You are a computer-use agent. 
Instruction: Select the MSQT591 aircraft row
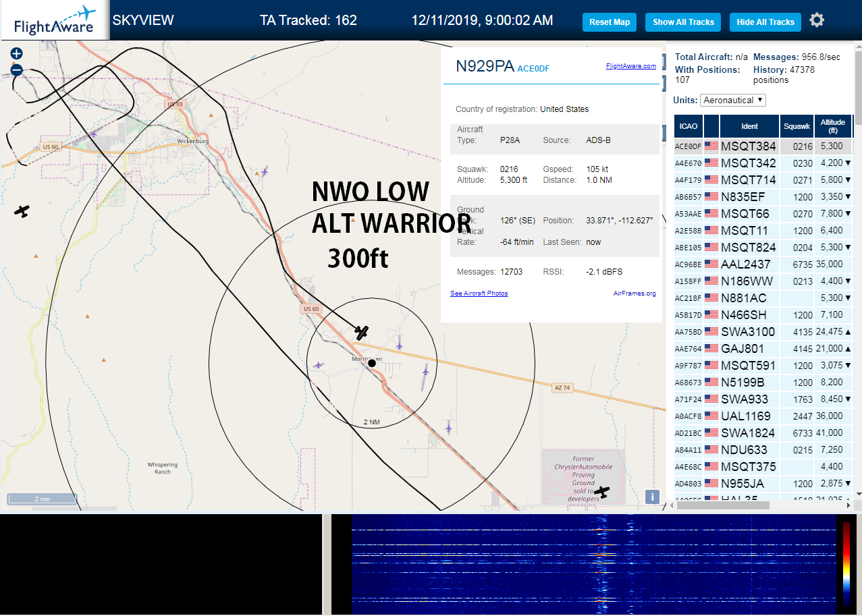click(x=763, y=366)
